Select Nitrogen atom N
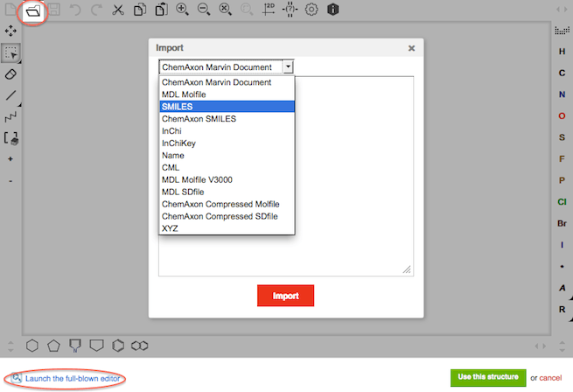This screenshot has height=392, width=573. 562,94
